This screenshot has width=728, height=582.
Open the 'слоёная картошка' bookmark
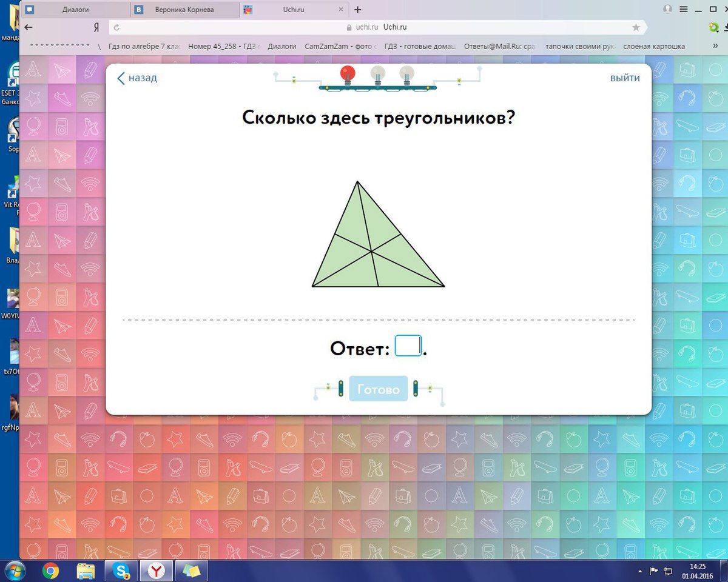(x=654, y=46)
